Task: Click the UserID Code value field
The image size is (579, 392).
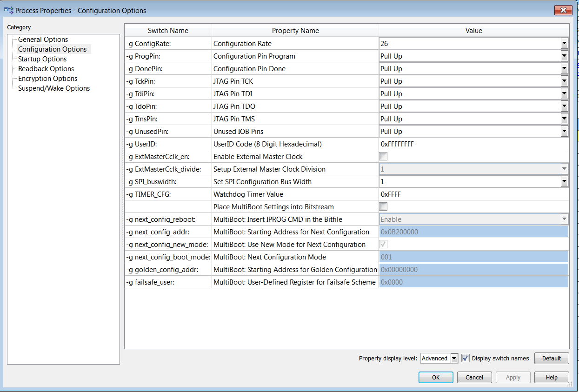Action: click(474, 144)
